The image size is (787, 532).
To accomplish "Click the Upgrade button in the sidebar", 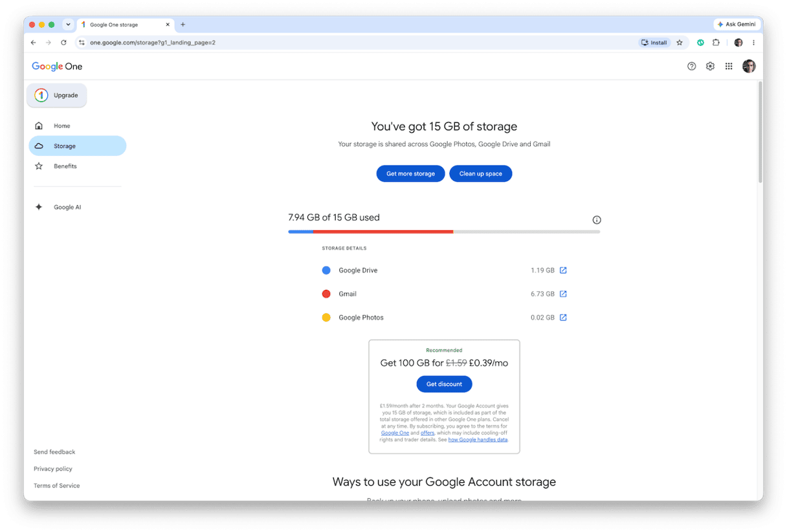I will coord(57,95).
